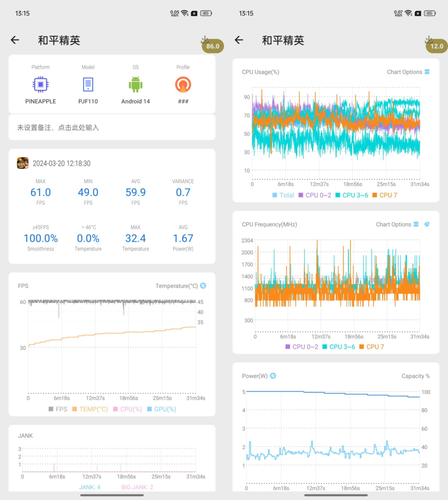Tap the 59.9 AVG FPS value
The height and width of the screenshot is (500, 448).
pyautogui.click(x=136, y=192)
